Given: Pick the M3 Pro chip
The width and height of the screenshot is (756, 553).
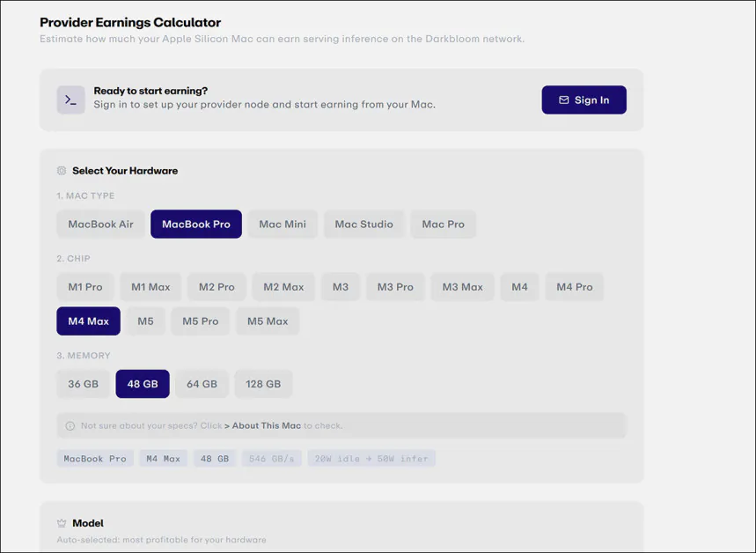Looking at the screenshot, I should (x=395, y=287).
